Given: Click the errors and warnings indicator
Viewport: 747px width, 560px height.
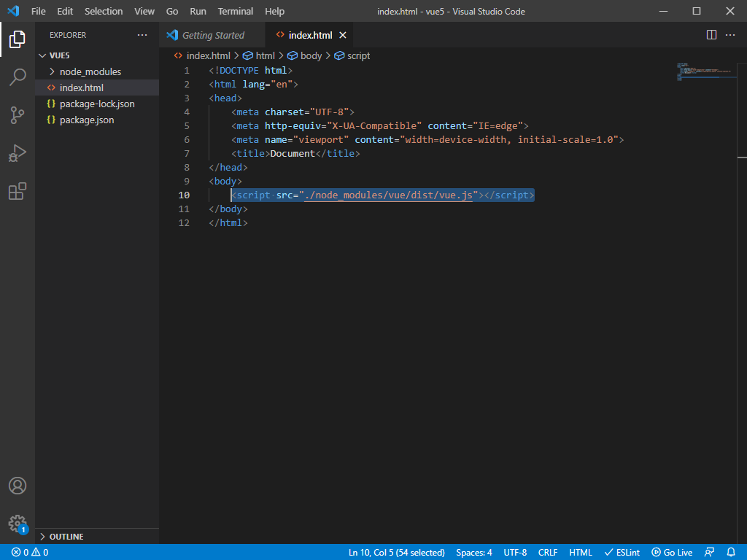Looking at the screenshot, I should click(x=30, y=553).
